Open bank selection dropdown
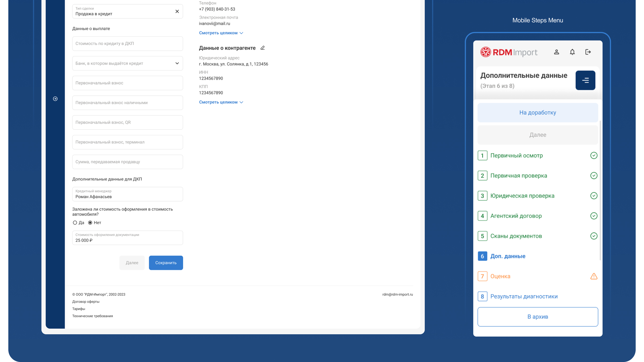This screenshot has width=644, height=362. pos(128,63)
